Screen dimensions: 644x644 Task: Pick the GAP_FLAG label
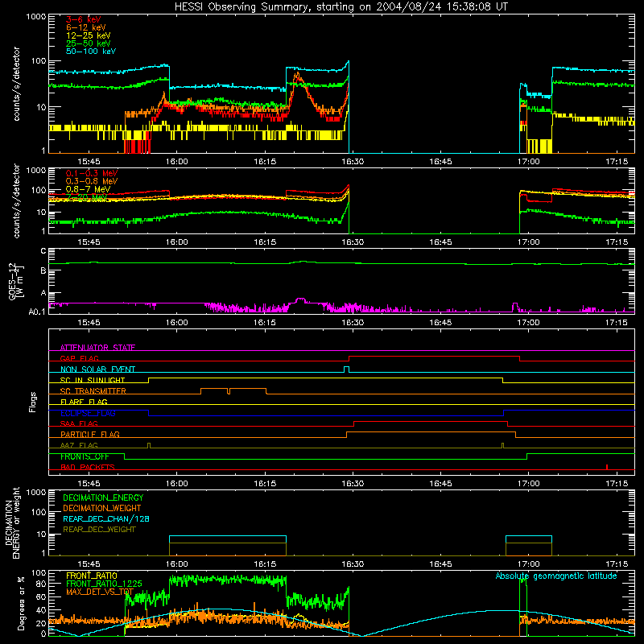tap(79, 358)
